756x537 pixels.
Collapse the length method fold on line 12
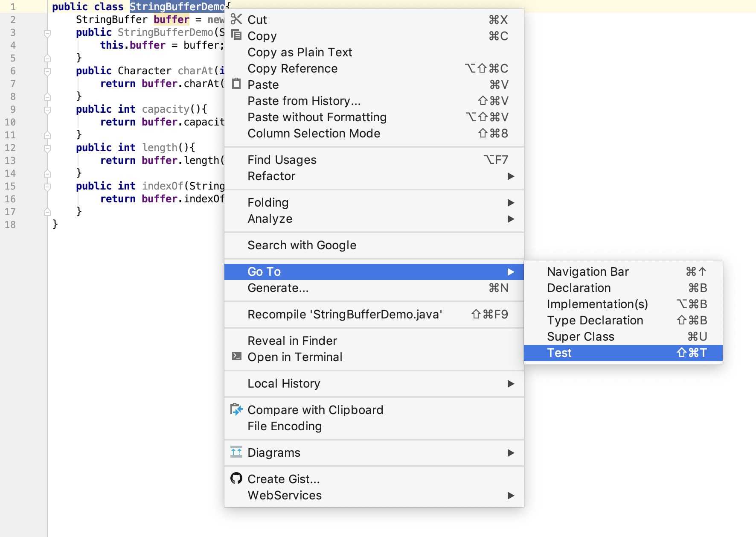[47, 148]
